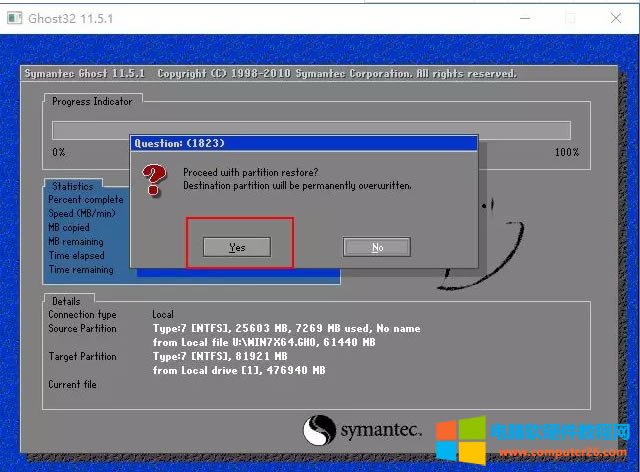The height and width of the screenshot is (472, 640).
Task: Click the red question mark icon
Action: 153,180
